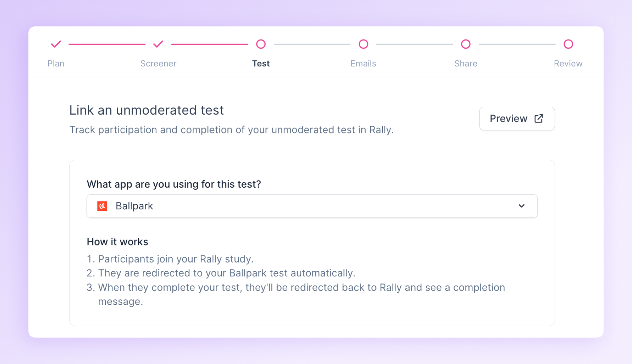632x364 pixels.
Task: Expand the app dropdown chevron arrow
Action: [x=522, y=206]
